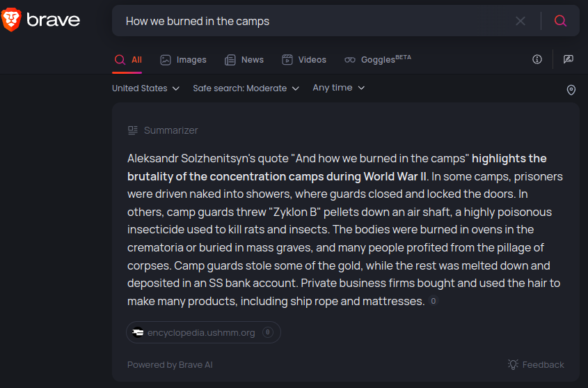588x388 pixels.
Task: Expand the Any time filter
Action: click(x=339, y=88)
